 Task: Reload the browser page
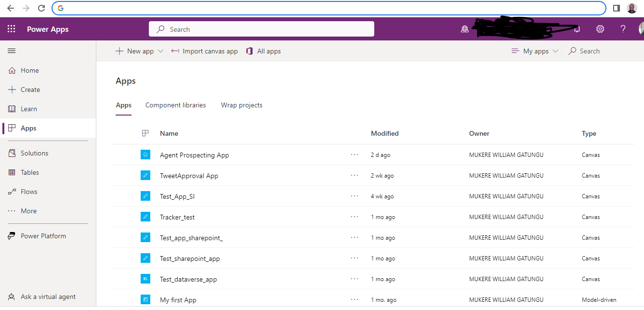[41, 8]
